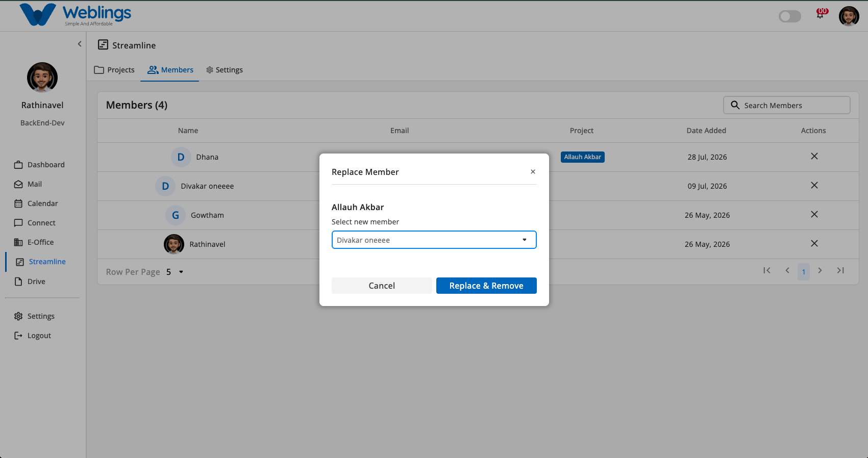This screenshot has height=458, width=868.
Task: Focus the Search Members field
Action: click(787, 105)
